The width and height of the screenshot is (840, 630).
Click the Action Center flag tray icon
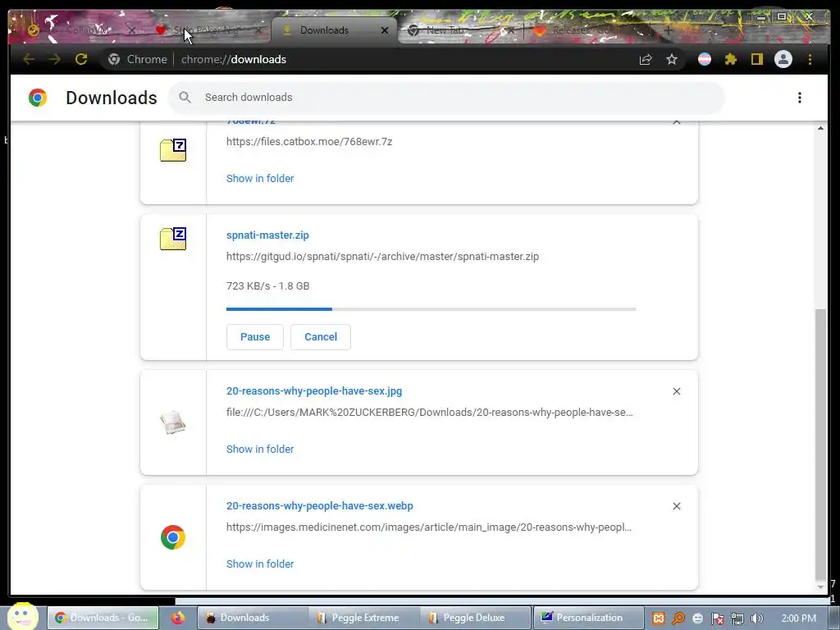718,619
